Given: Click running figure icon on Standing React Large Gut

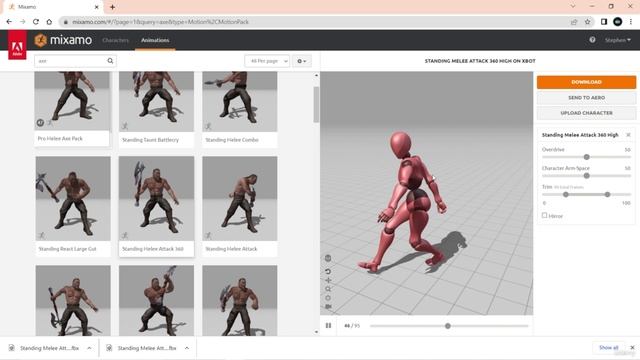Looking at the screenshot, I should pyautogui.click(x=42, y=235).
